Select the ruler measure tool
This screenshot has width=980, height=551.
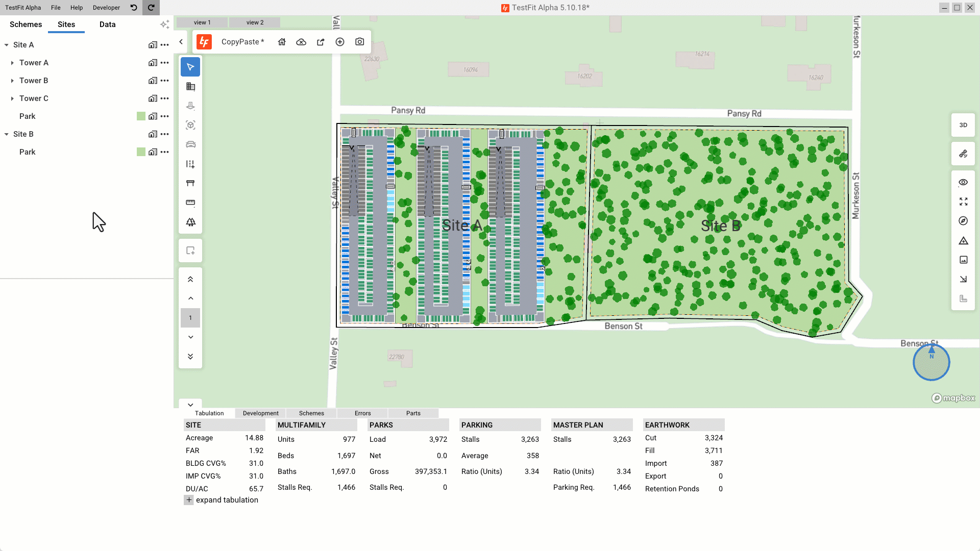[190, 203]
